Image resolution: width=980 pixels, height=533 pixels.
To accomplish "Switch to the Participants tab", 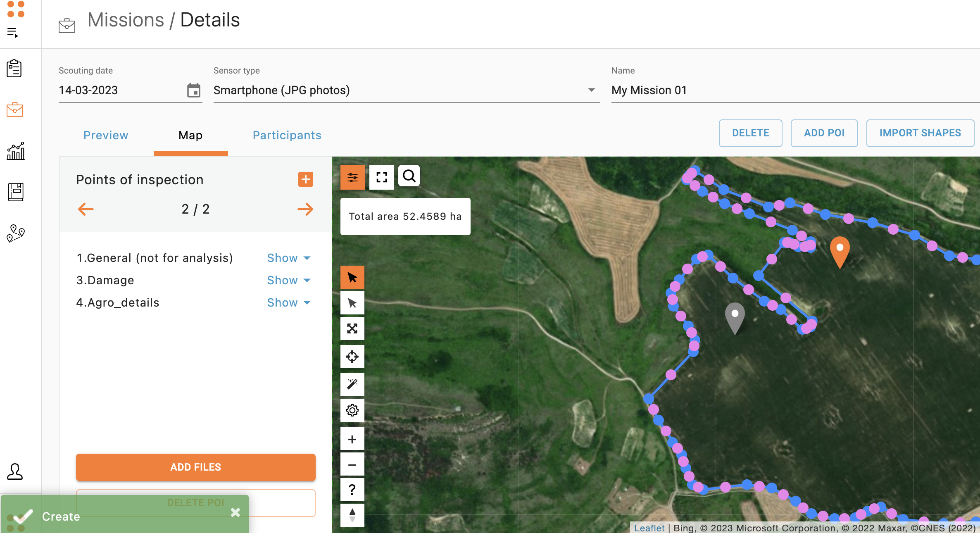I will click(287, 135).
